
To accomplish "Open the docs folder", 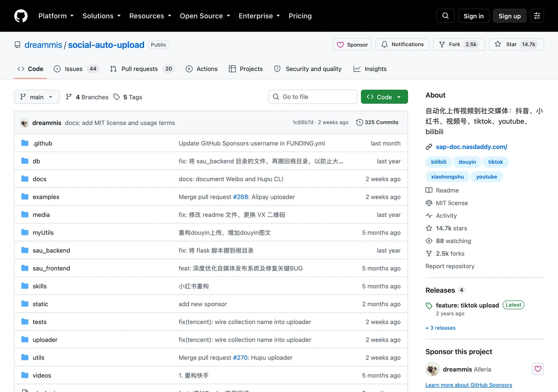I will [39, 179].
